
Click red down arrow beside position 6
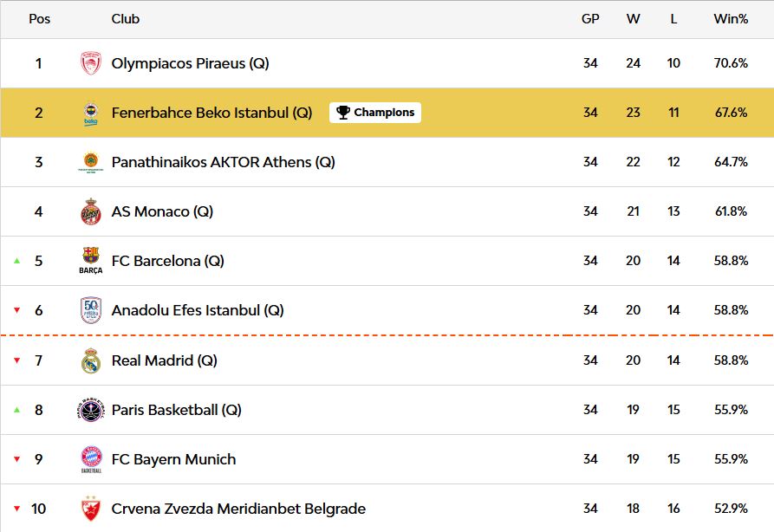[16, 311]
